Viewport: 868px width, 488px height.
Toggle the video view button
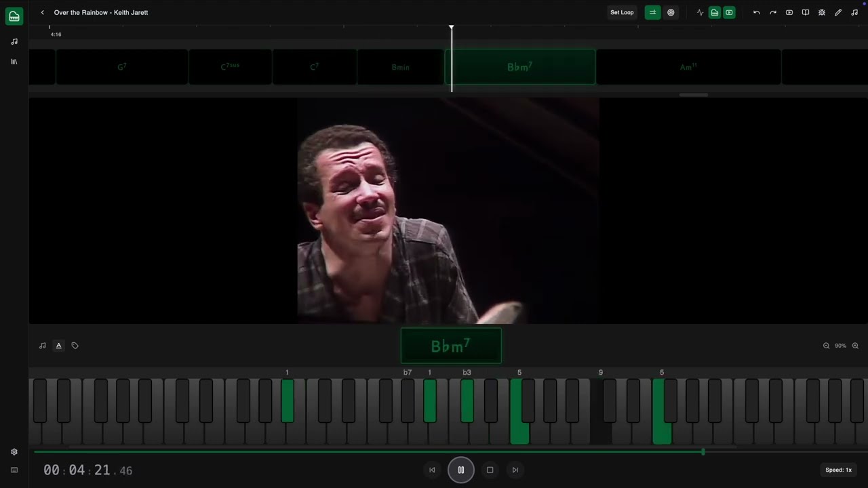729,12
